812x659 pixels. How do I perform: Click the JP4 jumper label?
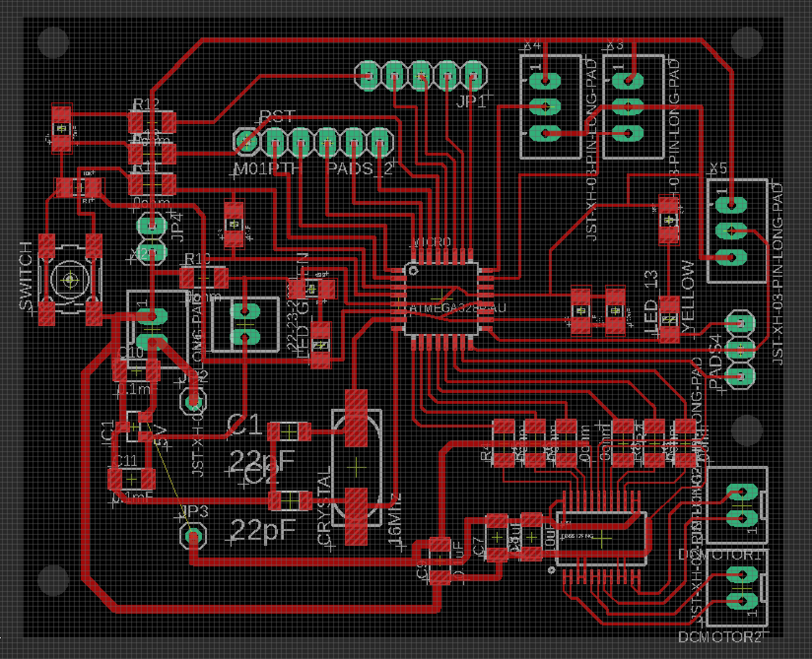tap(177, 227)
